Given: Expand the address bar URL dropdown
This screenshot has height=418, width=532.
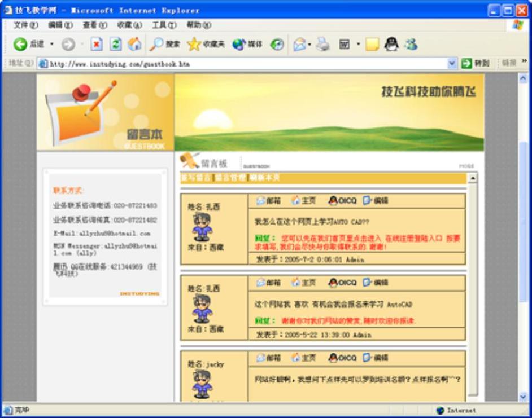Looking at the screenshot, I should 452,63.
